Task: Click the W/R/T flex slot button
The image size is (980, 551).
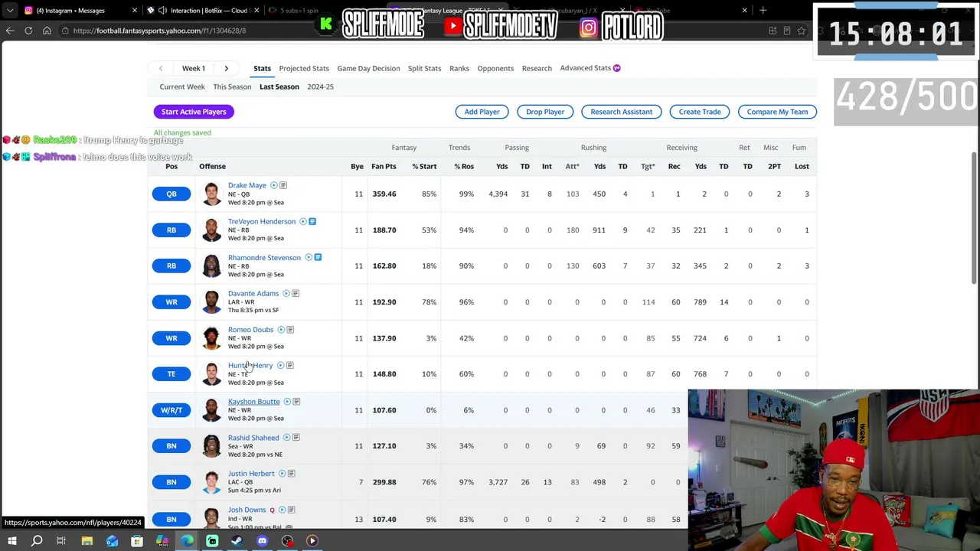Action: pyautogui.click(x=171, y=410)
